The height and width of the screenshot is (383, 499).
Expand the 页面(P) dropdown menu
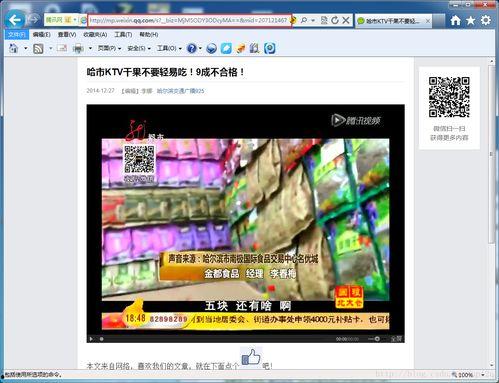pyautogui.click(x=109, y=48)
